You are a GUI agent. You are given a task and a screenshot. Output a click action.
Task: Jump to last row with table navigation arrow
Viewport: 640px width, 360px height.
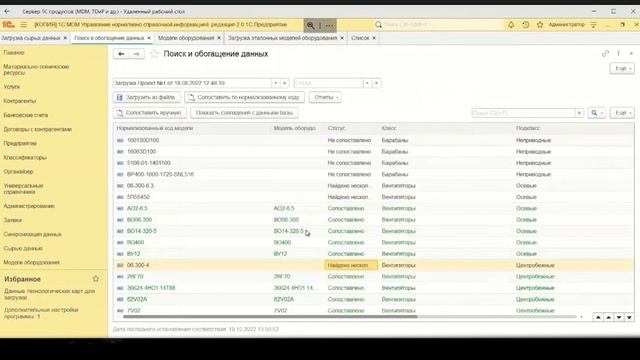click(x=629, y=317)
